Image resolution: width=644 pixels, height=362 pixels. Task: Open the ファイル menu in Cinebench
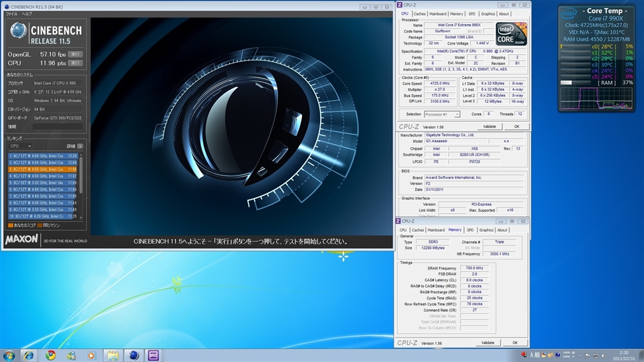[x=12, y=13]
